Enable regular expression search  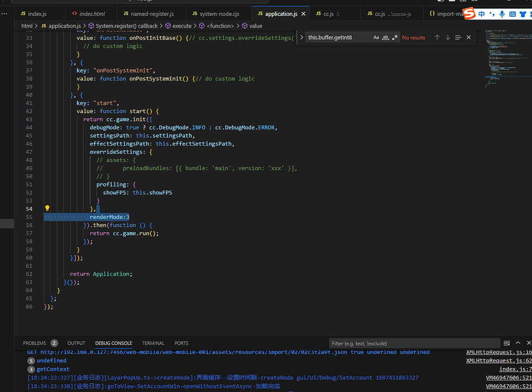(x=395, y=37)
